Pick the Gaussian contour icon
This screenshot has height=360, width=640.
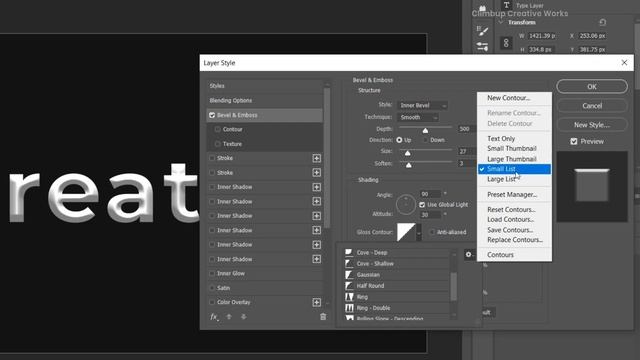(x=349, y=275)
